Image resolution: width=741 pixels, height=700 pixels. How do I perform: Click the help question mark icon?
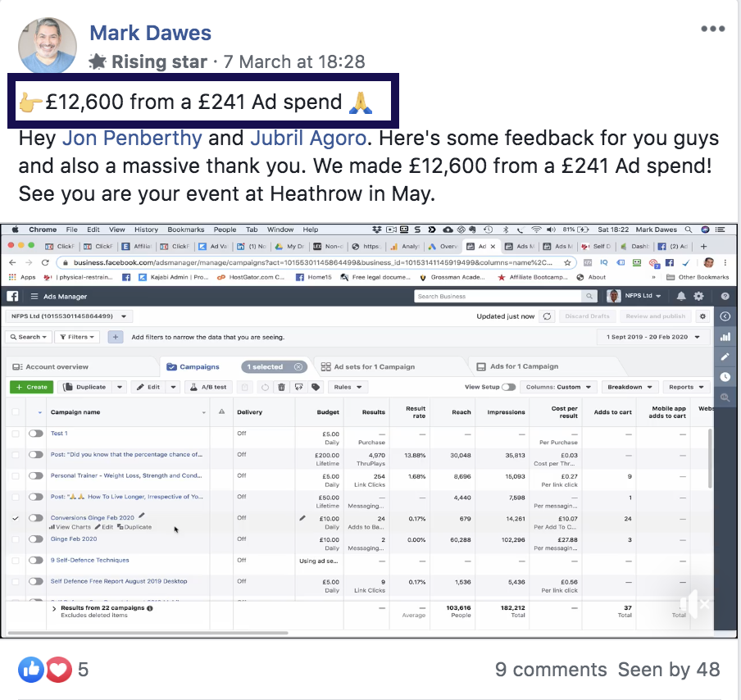click(x=725, y=297)
